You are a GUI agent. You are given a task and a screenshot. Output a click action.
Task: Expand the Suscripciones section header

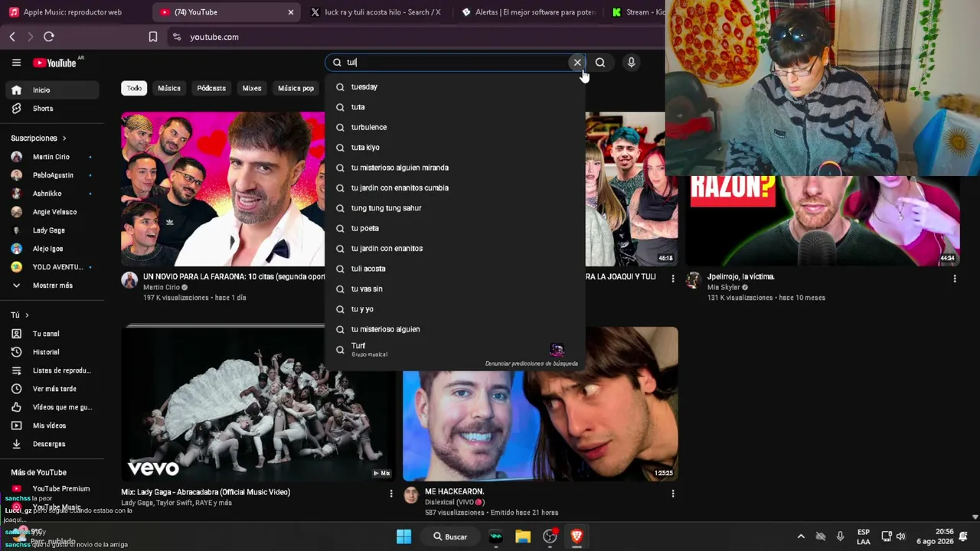(x=38, y=139)
